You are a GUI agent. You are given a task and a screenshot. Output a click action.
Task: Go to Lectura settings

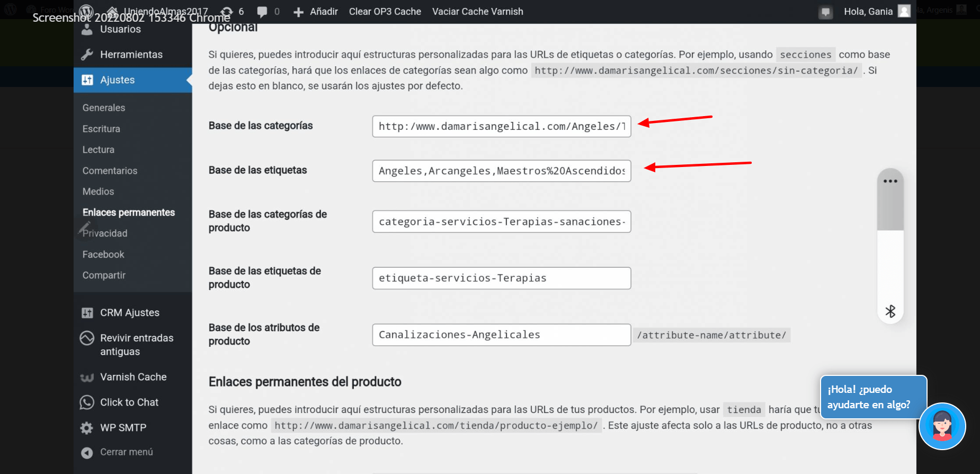point(99,150)
